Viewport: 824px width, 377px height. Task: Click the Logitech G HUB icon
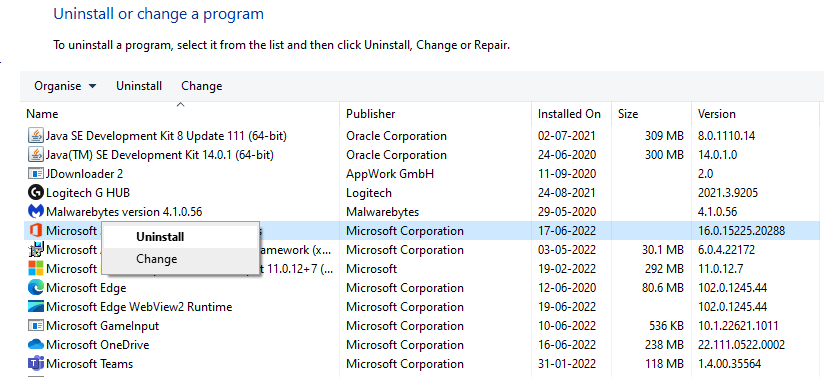tap(35, 192)
